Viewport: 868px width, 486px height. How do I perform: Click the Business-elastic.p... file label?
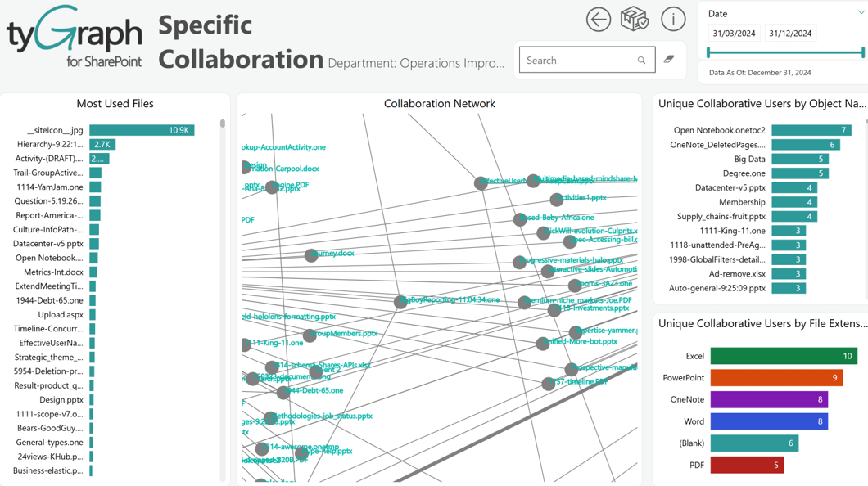coord(48,471)
